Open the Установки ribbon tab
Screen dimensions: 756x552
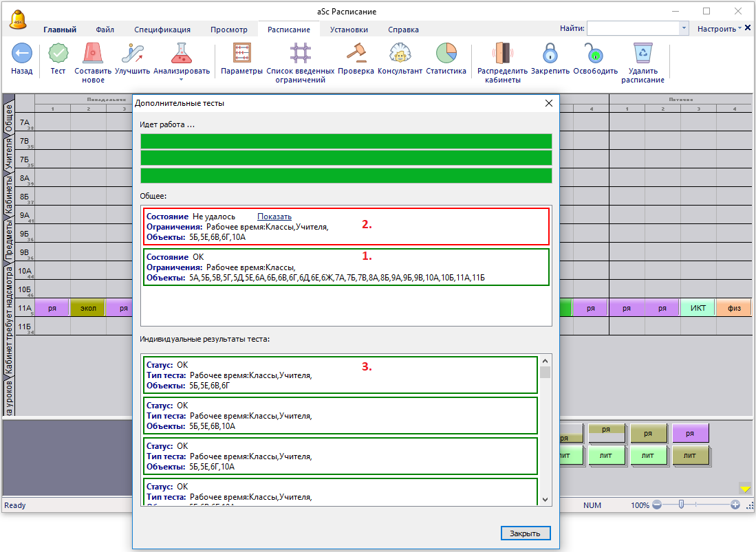tap(349, 30)
